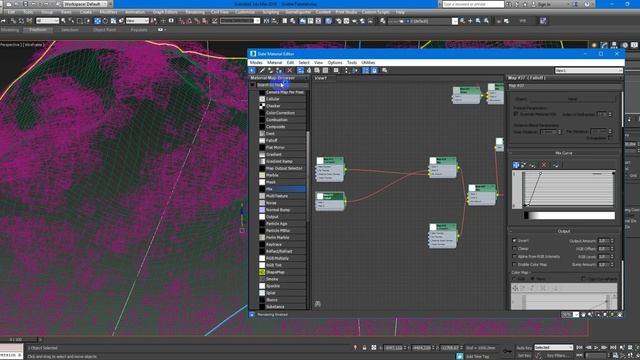Enable Alpha from RGB Intensity checkbox

point(514,257)
